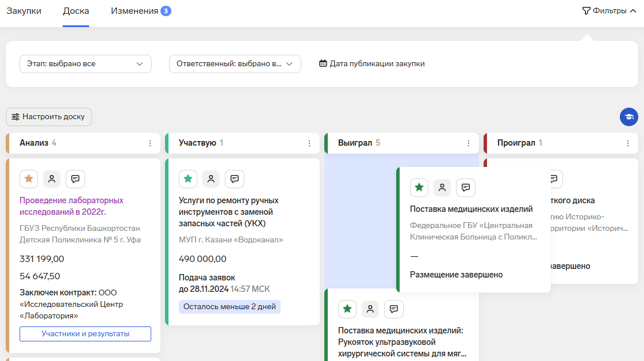Open Услуги по ремонту ручных инструментов title
Viewport: 644px width, 361px height.
tap(229, 212)
